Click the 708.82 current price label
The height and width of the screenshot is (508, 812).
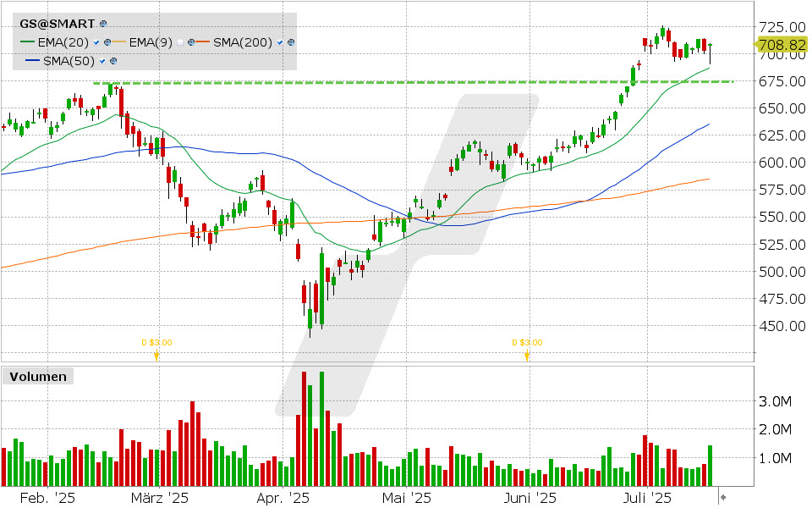pos(782,45)
